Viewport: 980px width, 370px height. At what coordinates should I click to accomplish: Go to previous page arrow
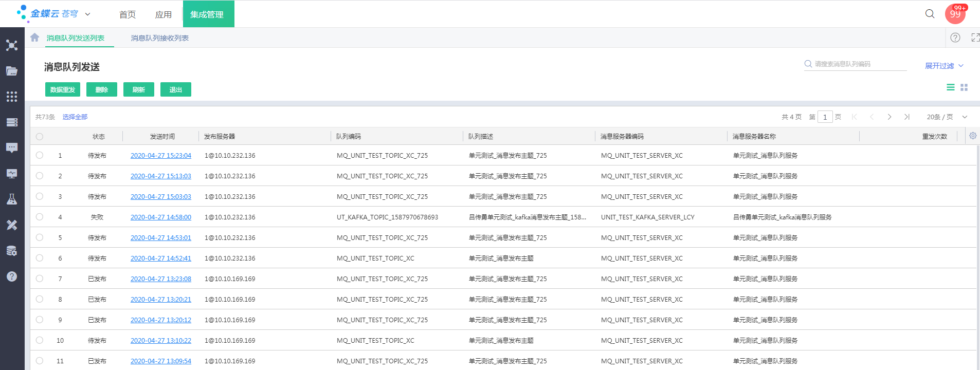872,117
